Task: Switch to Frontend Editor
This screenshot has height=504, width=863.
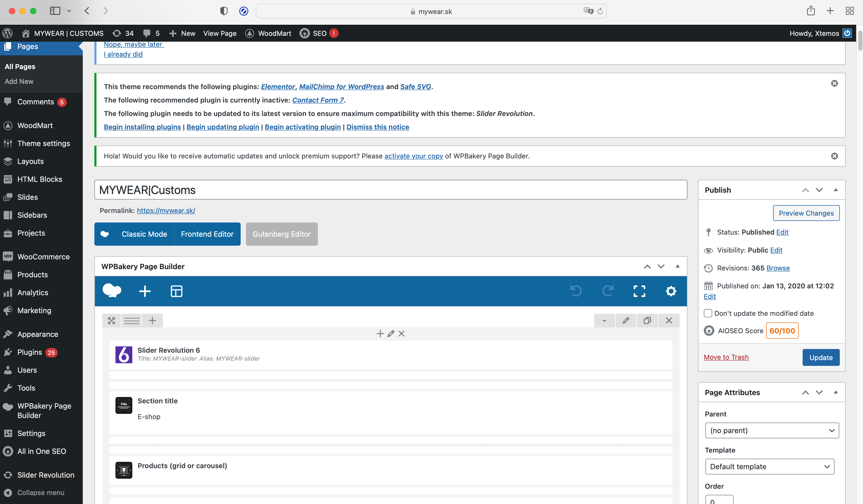Action: click(x=207, y=234)
